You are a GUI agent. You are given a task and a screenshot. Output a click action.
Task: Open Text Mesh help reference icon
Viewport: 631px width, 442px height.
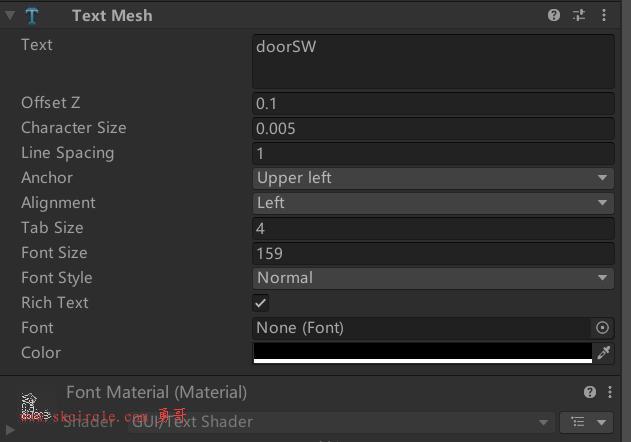tap(554, 15)
